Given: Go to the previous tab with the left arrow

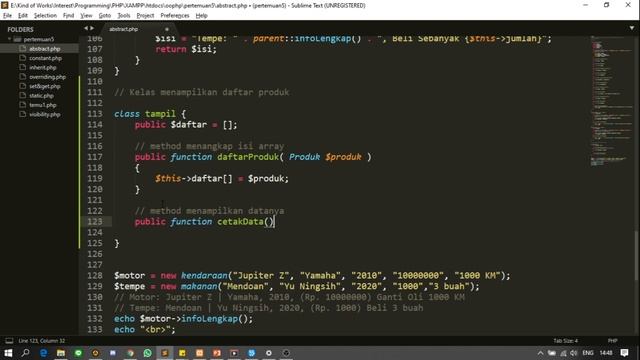Looking at the screenshot, I should pos(86,28).
